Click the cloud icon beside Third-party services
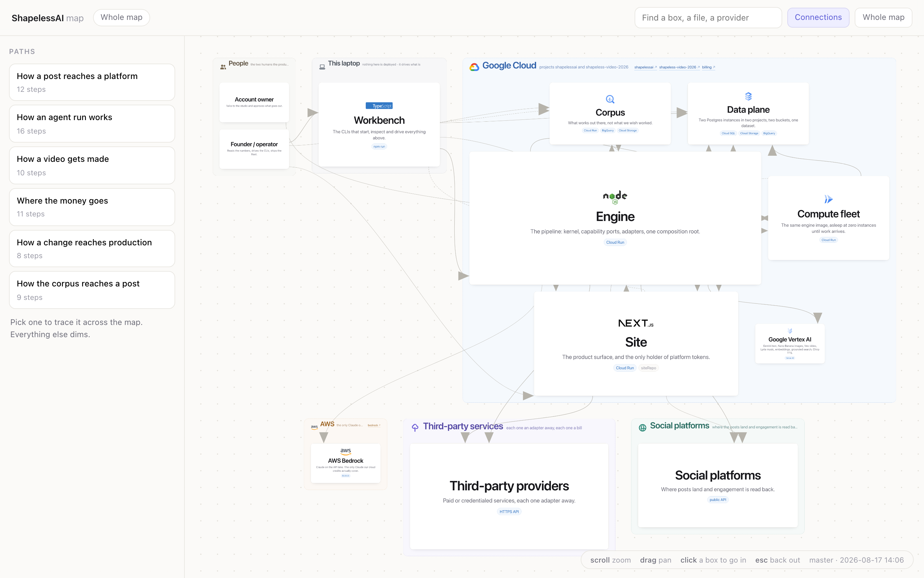 [x=415, y=427]
